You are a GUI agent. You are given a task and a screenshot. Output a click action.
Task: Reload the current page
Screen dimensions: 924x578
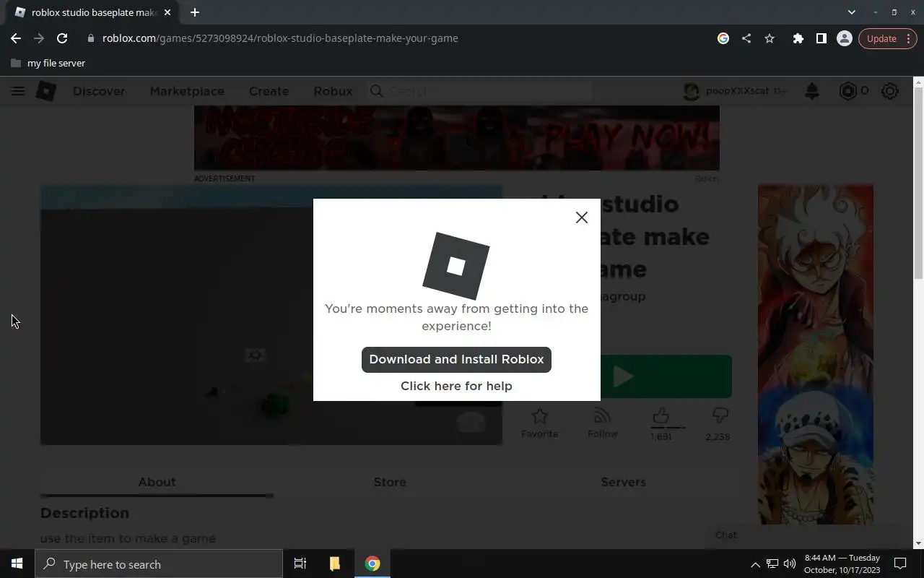pos(62,38)
